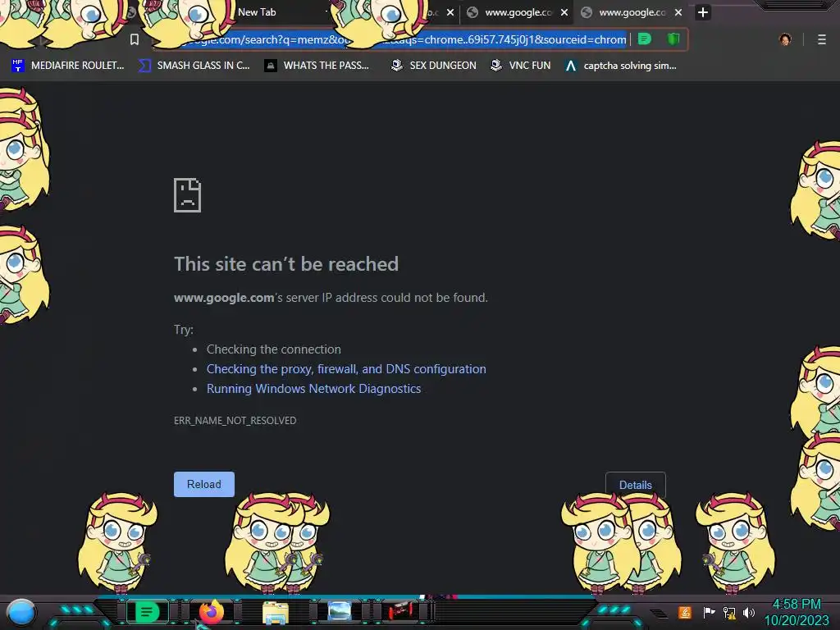Viewport: 840px width, 630px height.
Task: Open a new tab with the plus button
Action: point(703,12)
